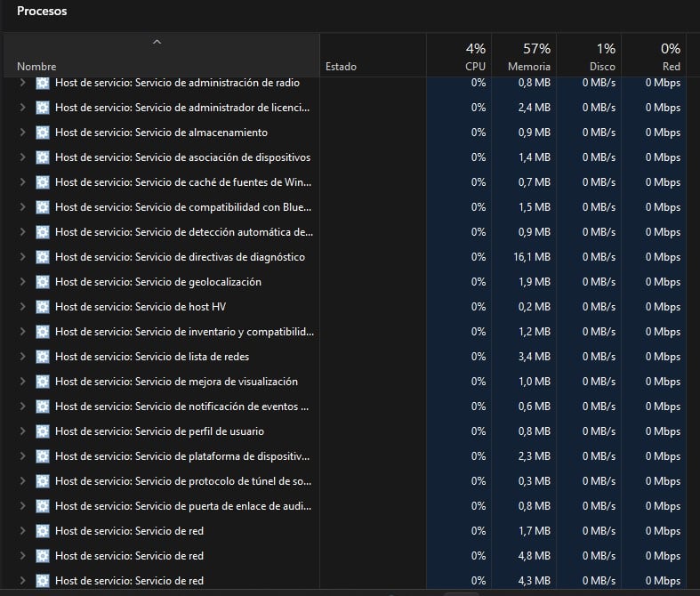Expand the Servicio de host HV row

(x=22, y=307)
